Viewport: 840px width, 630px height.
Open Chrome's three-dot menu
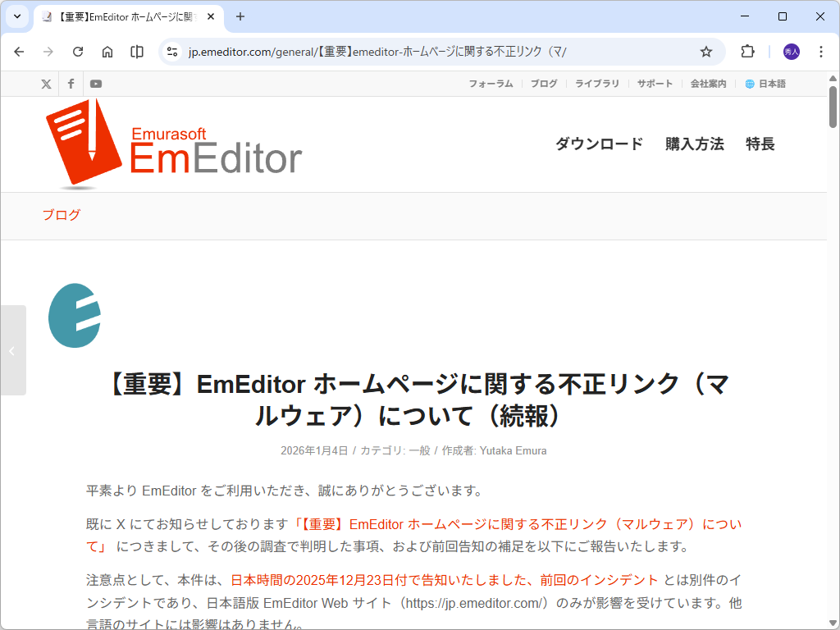(820, 52)
